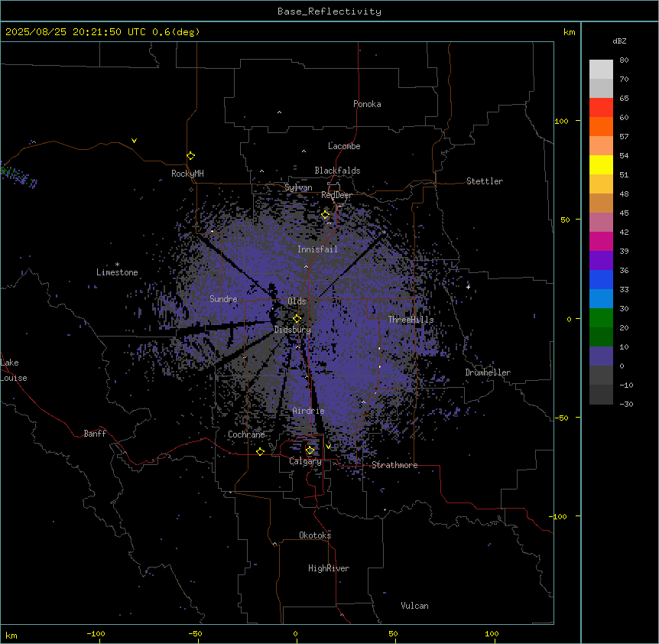
Task: Select the Calgary label
Action: (x=305, y=461)
